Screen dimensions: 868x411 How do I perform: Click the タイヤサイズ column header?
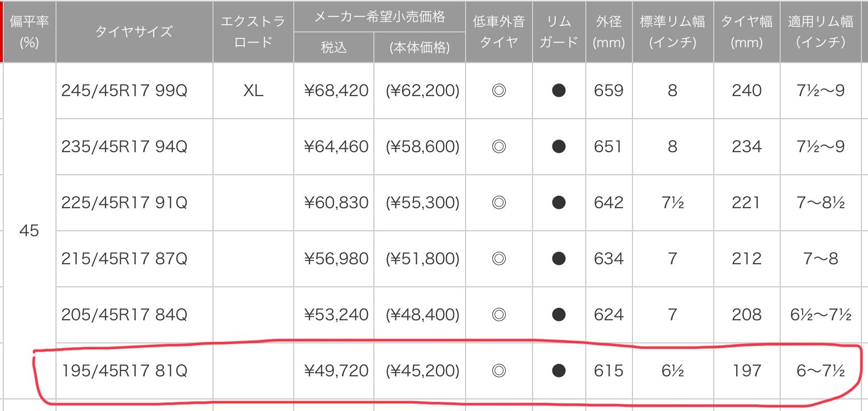click(x=135, y=31)
